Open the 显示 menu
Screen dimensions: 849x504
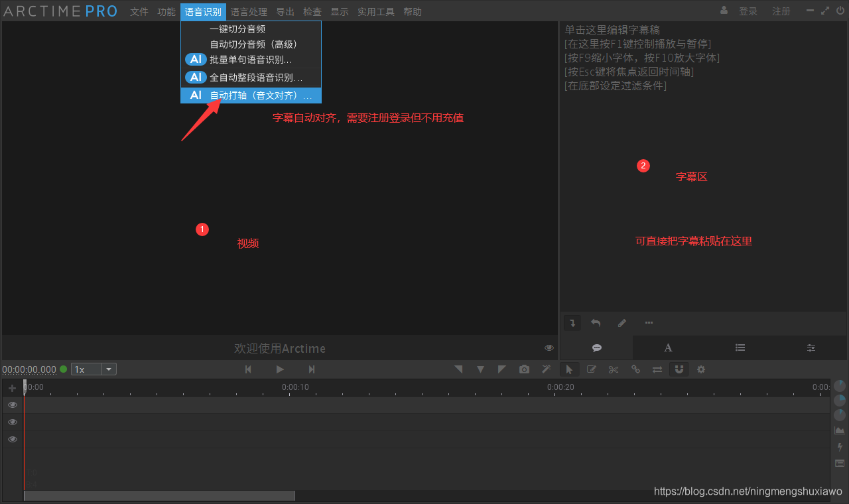(x=340, y=12)
